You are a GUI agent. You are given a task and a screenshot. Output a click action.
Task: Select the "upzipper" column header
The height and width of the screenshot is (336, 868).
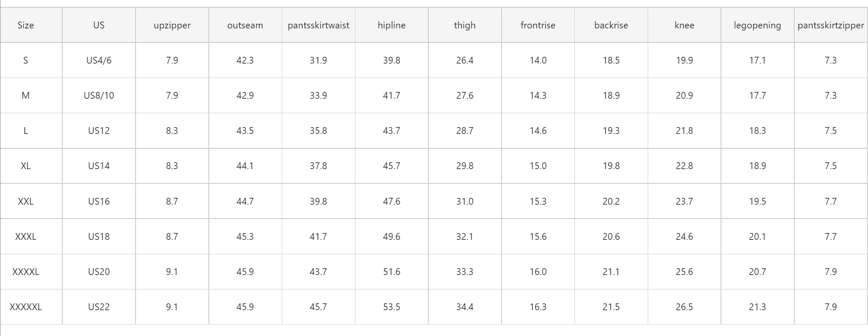point(172,25)
